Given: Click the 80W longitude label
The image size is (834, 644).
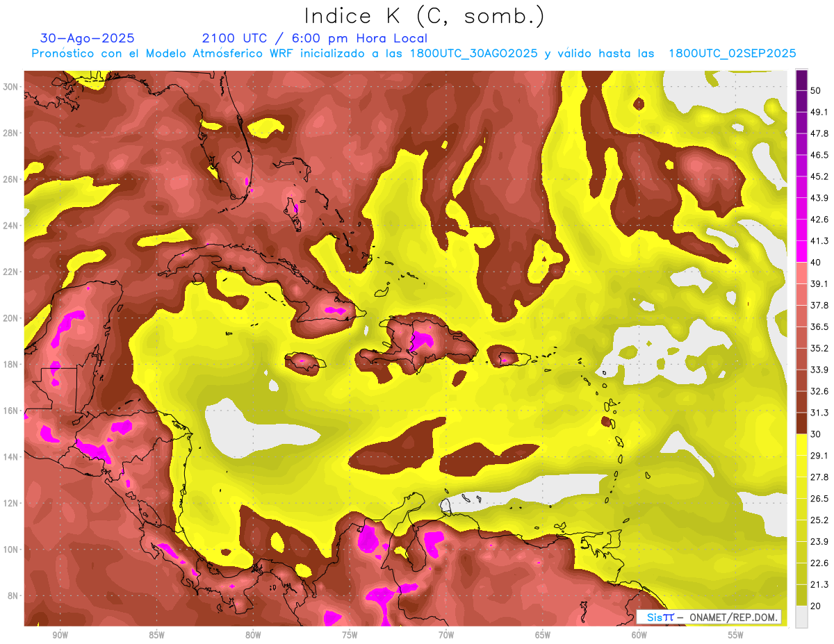Looking at the screenshot, I should pos(253,635).
